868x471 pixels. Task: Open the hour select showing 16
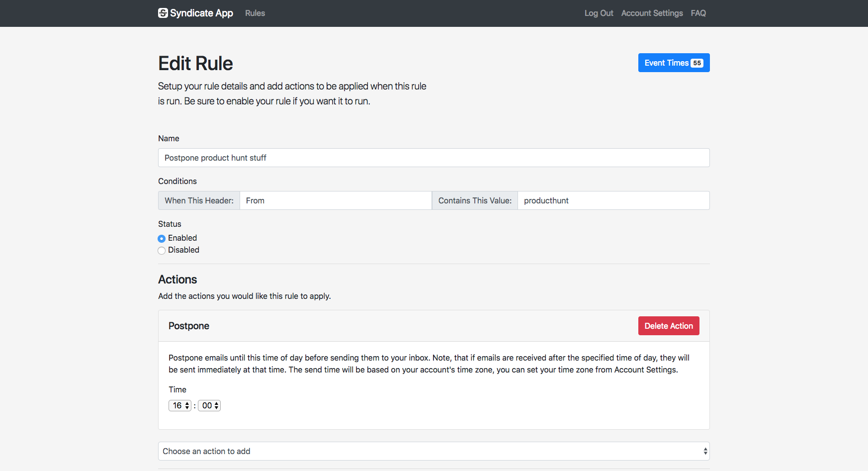tap(179, 405)
